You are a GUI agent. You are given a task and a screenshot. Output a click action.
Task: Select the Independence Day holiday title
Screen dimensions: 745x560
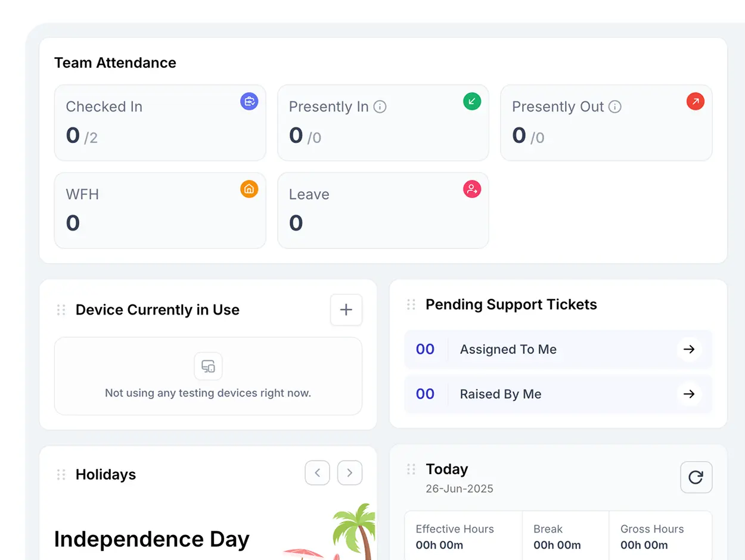coord(152,539)
